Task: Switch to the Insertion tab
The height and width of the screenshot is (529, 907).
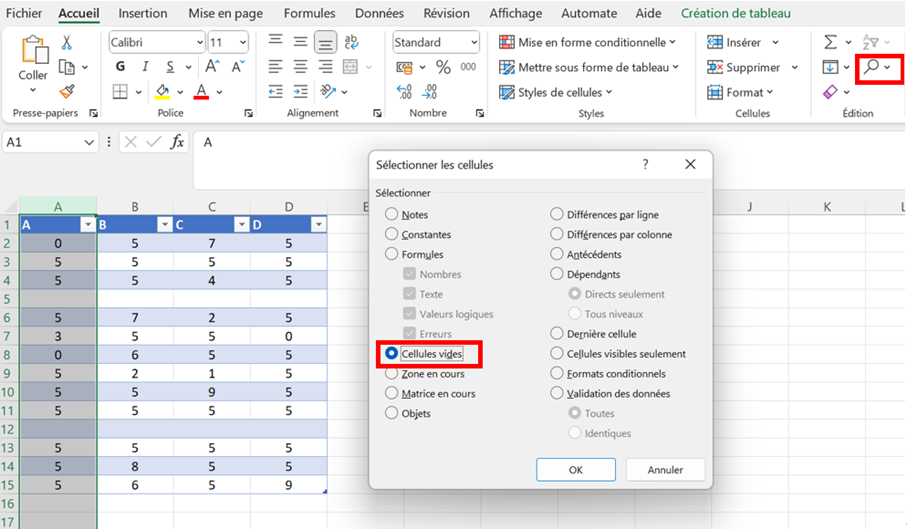Action: 142,13
